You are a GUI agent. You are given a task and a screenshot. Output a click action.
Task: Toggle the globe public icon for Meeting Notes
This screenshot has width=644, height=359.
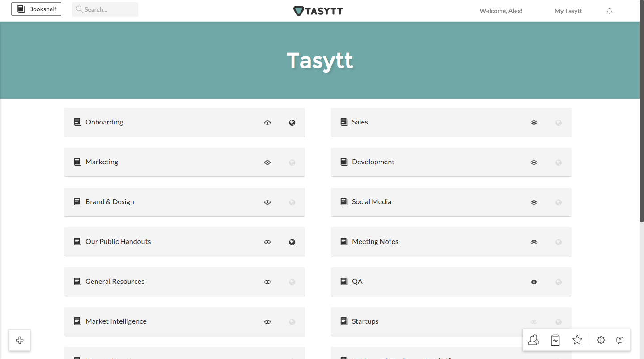pyautogui.click(x=559, y=242)
